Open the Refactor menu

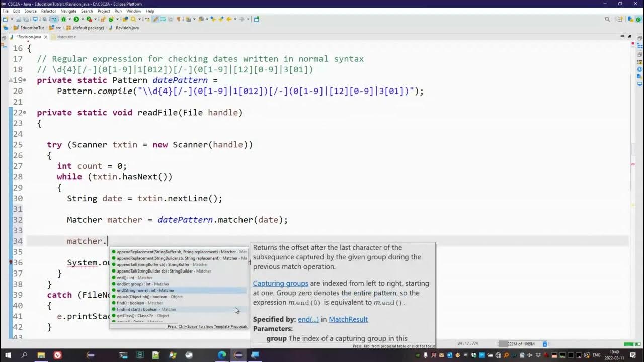(48, 11)
